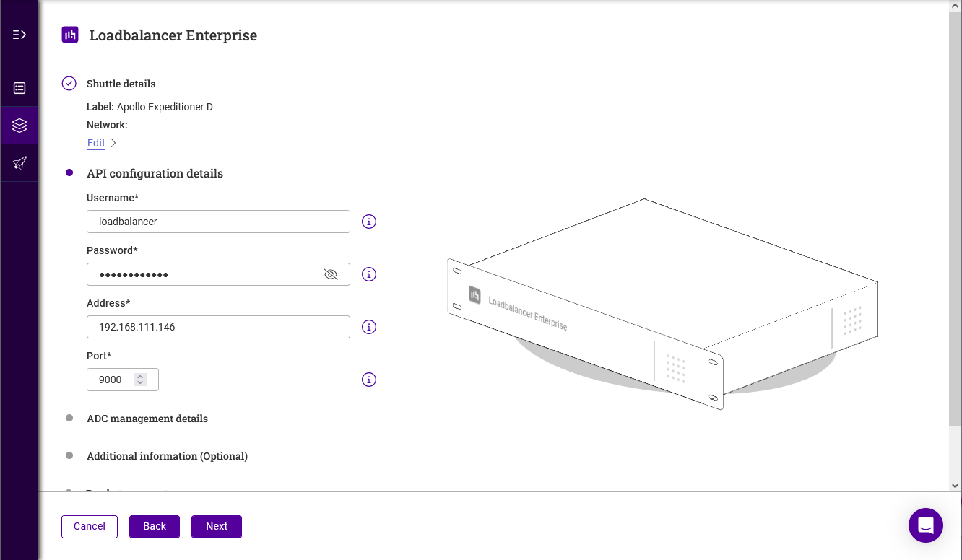Expand ADC management details step

147,419
